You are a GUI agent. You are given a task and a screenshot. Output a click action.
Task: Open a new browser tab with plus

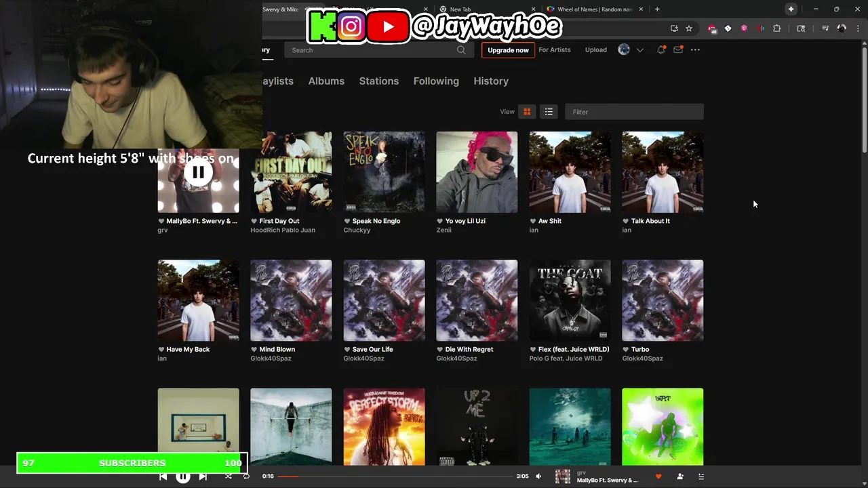[657, 9]
